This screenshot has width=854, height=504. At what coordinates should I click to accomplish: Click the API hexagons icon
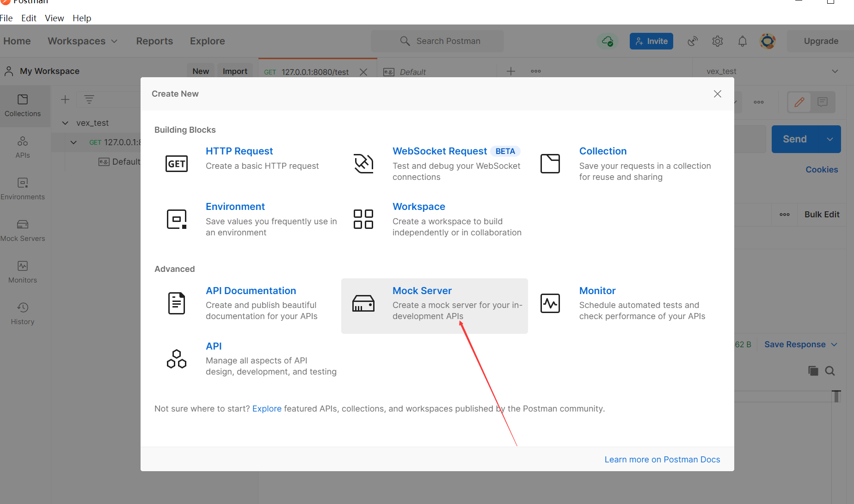pyautogui.click(x=177, y=359)
